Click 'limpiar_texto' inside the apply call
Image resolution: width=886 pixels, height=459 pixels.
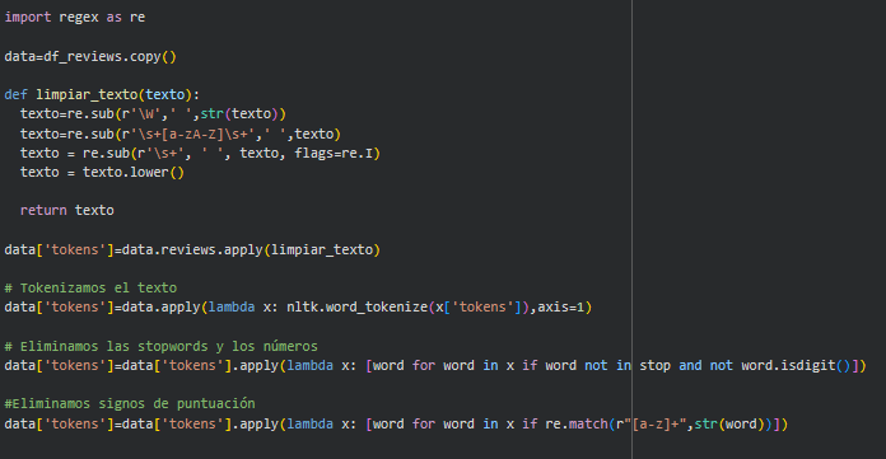pyautogui.click(x=322, y=249)
